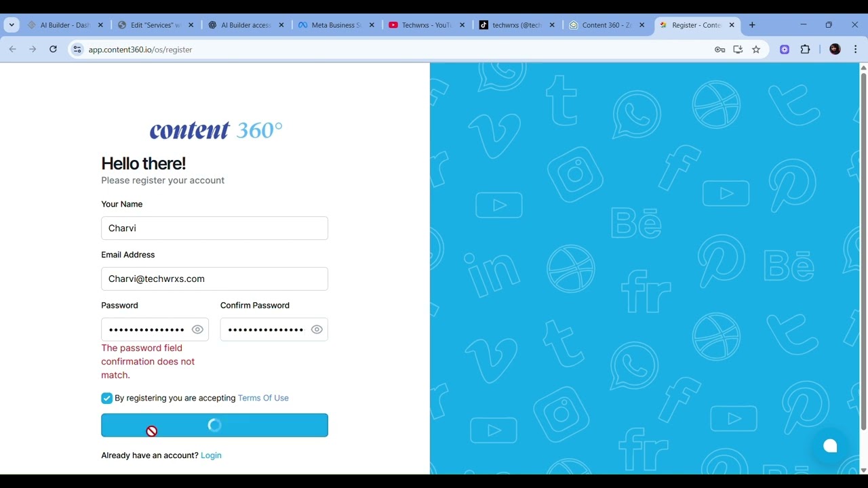Close the Techwrxs YouTube tab
Viewport: 868px width, 488px height.
(x=462, y=25)
